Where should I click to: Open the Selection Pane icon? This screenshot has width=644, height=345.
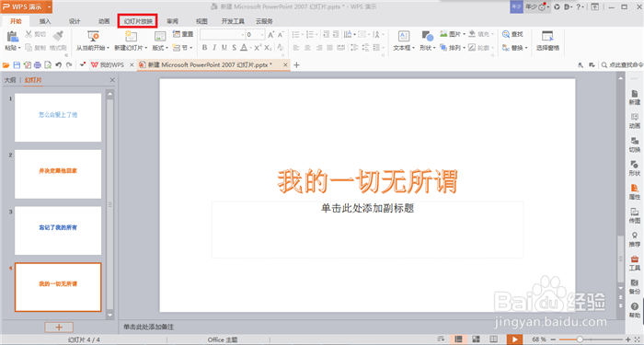pos(547,36)
